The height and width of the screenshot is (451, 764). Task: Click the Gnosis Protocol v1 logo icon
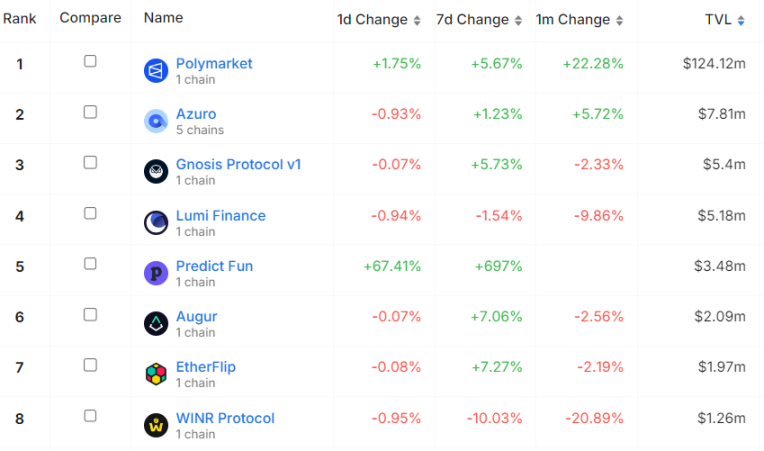point(156,172)
